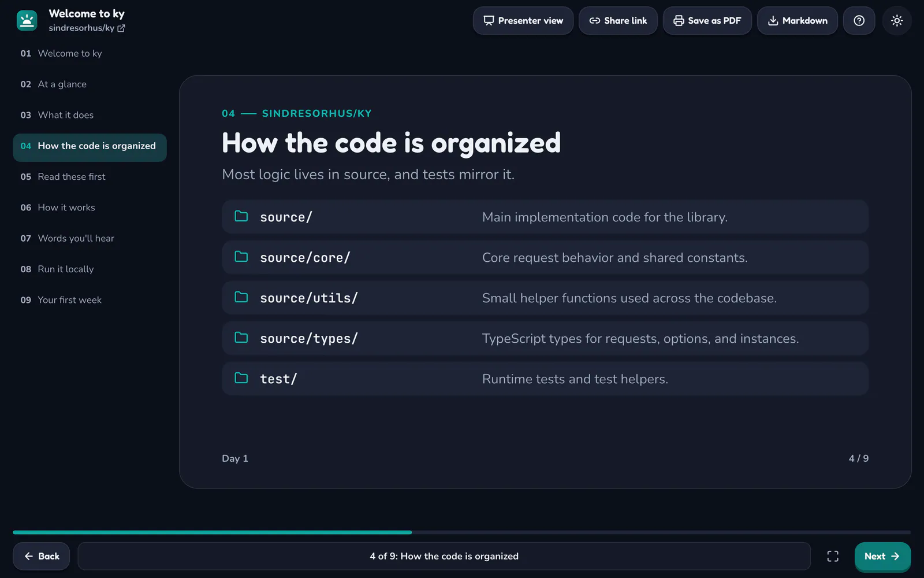Open Presenter view

tap(523, 21)
